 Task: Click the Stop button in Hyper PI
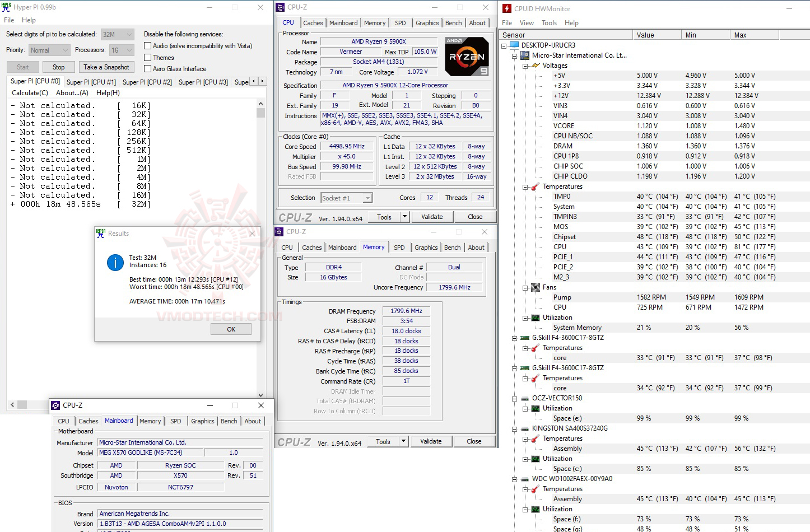click(59, 67)
